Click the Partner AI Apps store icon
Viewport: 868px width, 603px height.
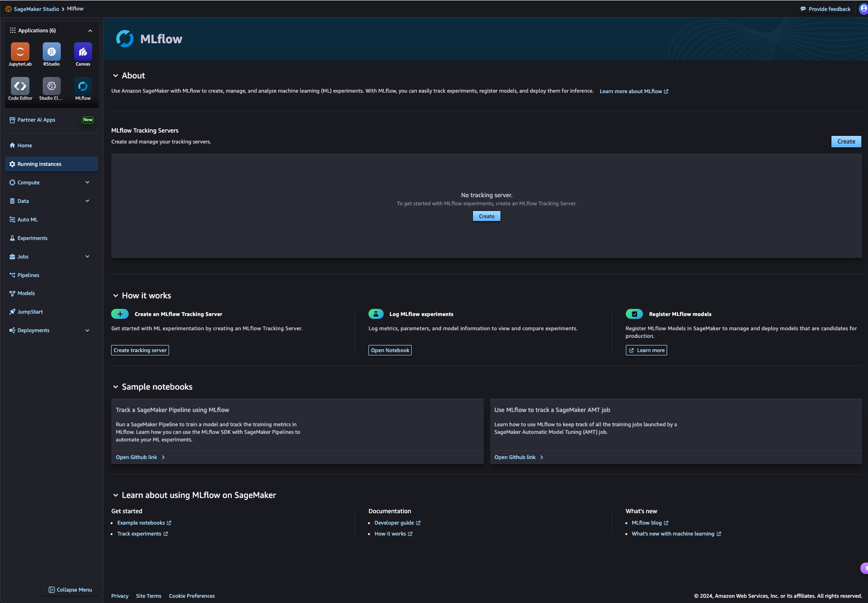tap(12, 120)
